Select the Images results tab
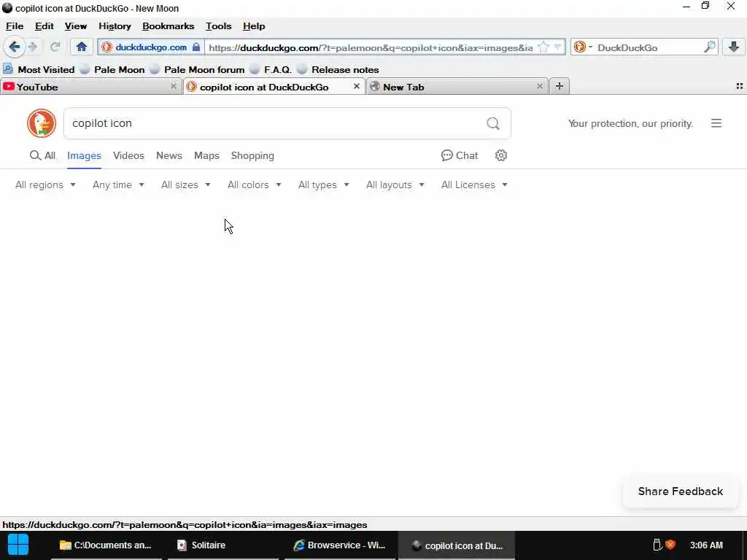This screenshot has width=747, height=560. click(x=84, y=156)
